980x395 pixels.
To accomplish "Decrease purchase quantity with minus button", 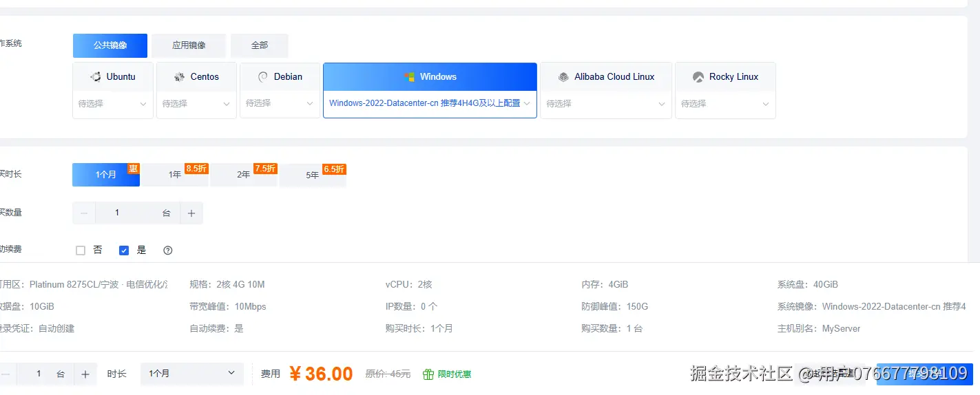I will click(84, 213).
